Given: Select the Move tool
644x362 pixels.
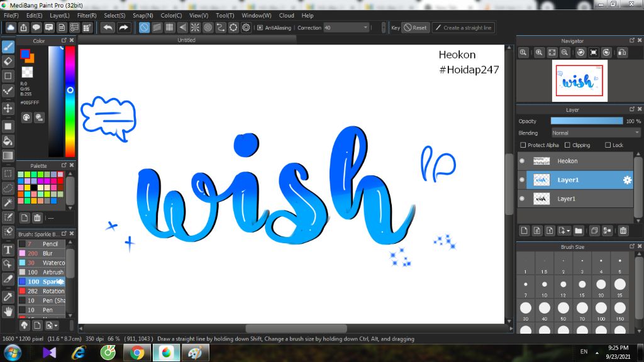Looking at the screenshot, I should click(8, 108).
